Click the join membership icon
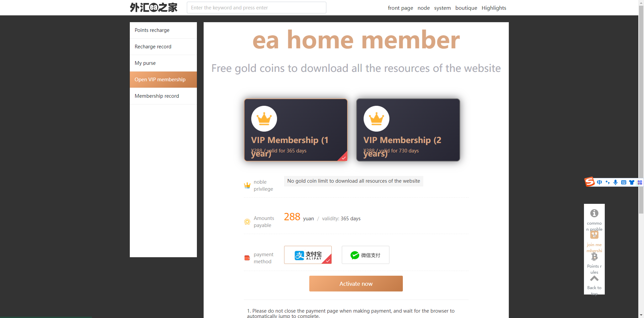Screen dimensions: 644x318 (594, 235)
